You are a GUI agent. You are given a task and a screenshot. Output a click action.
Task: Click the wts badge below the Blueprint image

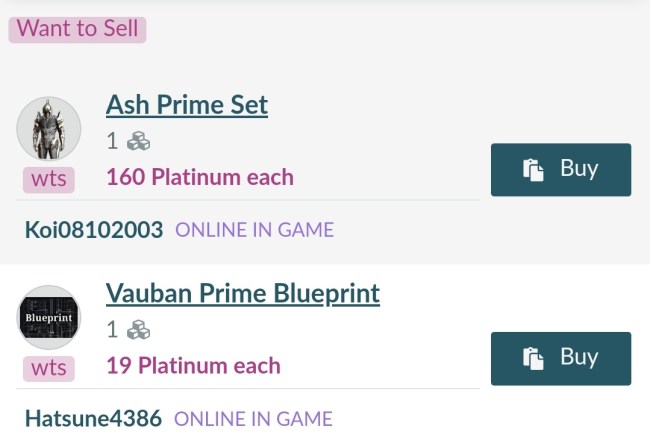click(49, 368)
